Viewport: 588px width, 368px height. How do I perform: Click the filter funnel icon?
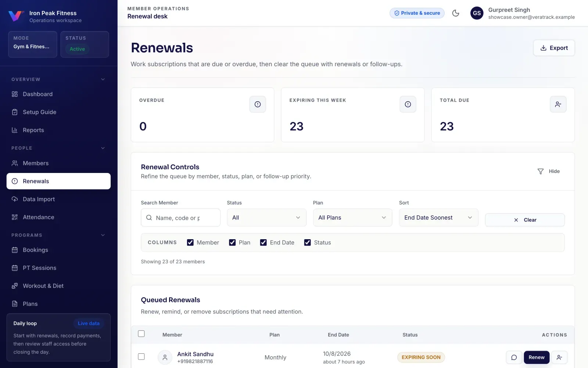tap(541, 171)
